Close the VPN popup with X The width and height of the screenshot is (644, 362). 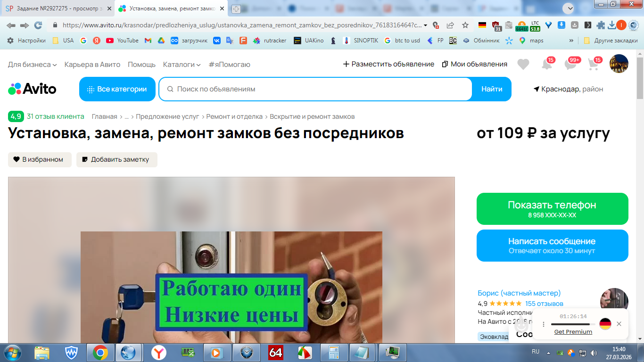click(619, 324)
